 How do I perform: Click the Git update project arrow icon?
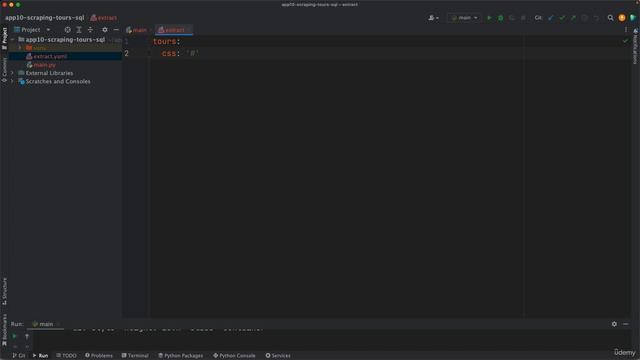551,18
